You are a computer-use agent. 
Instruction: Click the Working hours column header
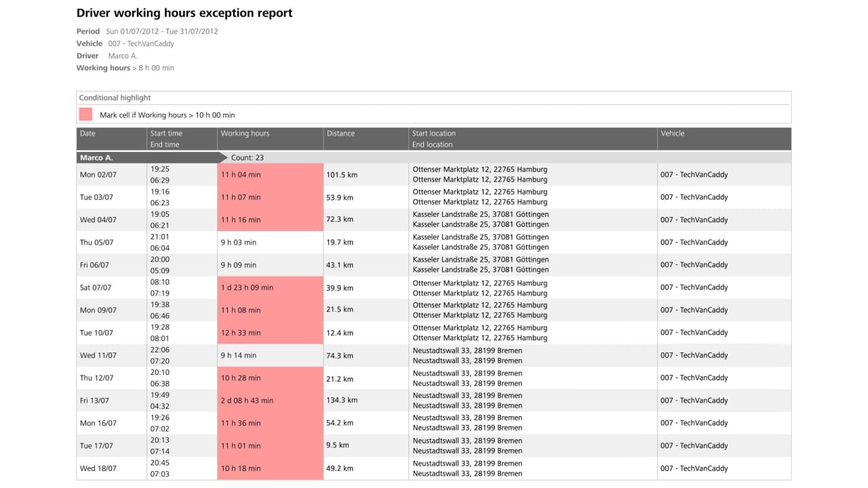pyautogui.click(x=245, y=134)
